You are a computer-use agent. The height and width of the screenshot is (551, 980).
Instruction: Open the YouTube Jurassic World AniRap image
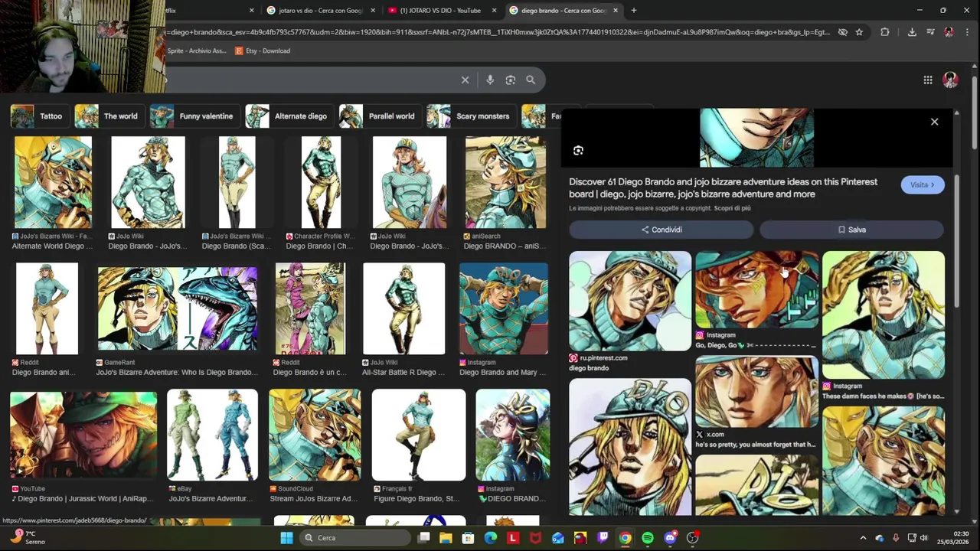(83, 436)
